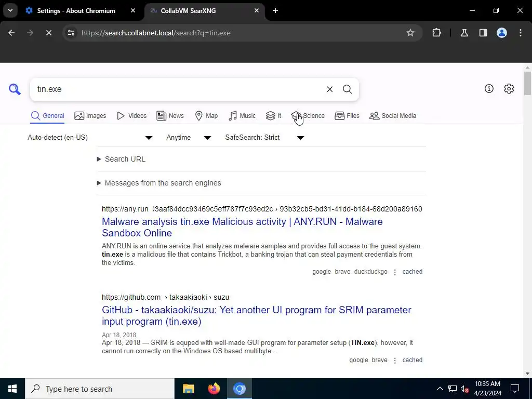
Task: Open cached version of GitHub suzu result
Action: [x=412, y=360]
